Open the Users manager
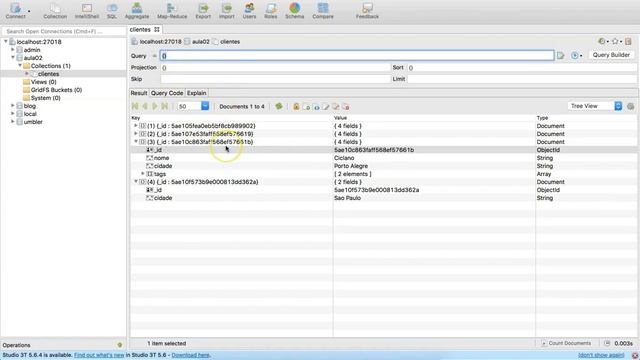 tap(249, 11)
